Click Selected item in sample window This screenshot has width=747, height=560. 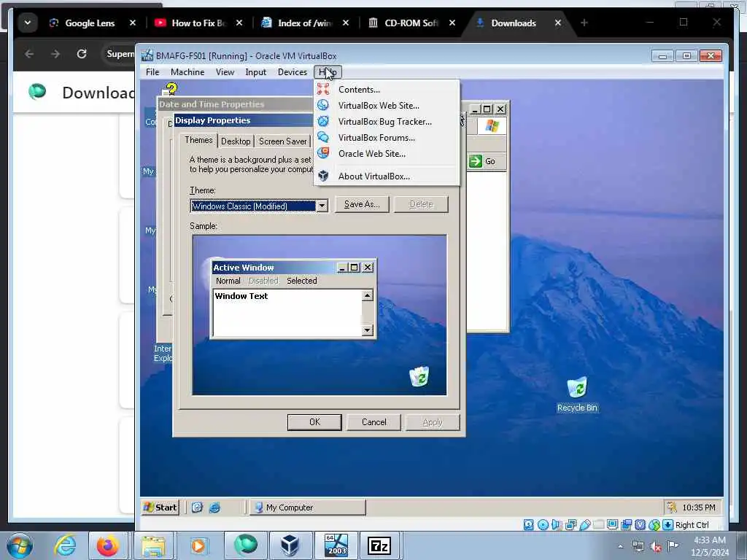point(301,281)
